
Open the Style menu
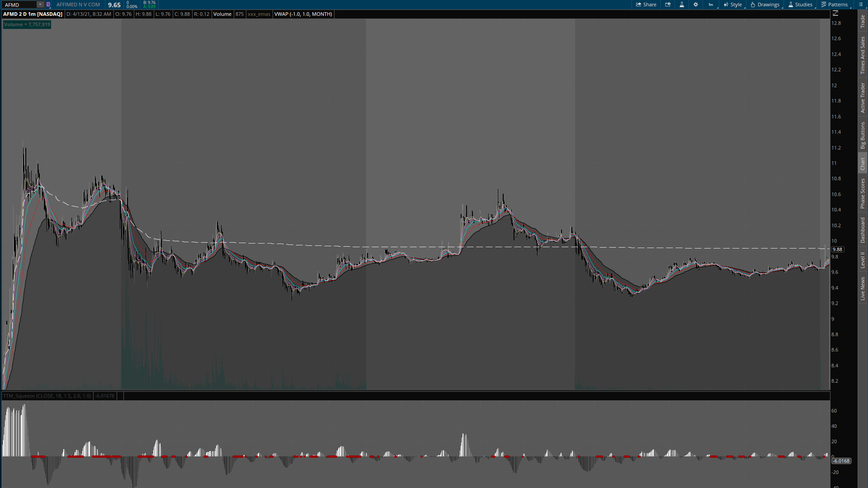(x=733, y=5)
